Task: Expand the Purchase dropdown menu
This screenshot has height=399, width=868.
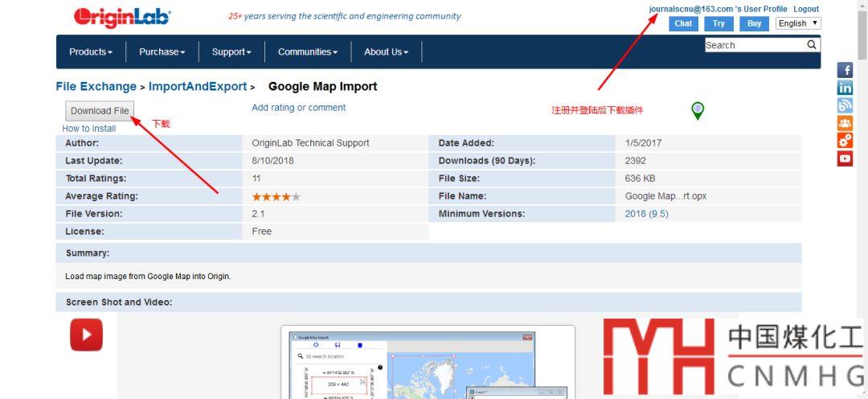Action: coord(162,51)
